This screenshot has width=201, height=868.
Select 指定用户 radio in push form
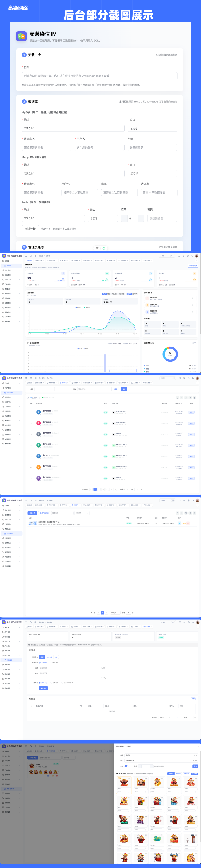point(54,662)
